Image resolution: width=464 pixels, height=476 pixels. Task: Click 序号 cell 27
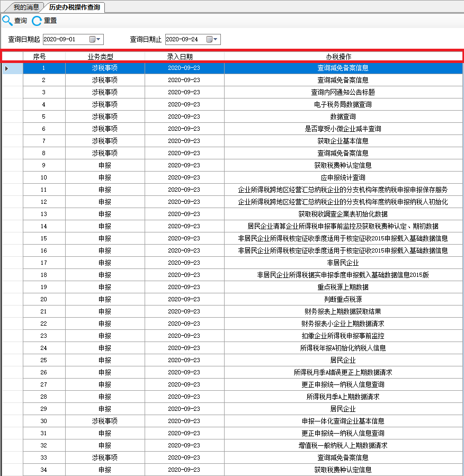[44, 384]
